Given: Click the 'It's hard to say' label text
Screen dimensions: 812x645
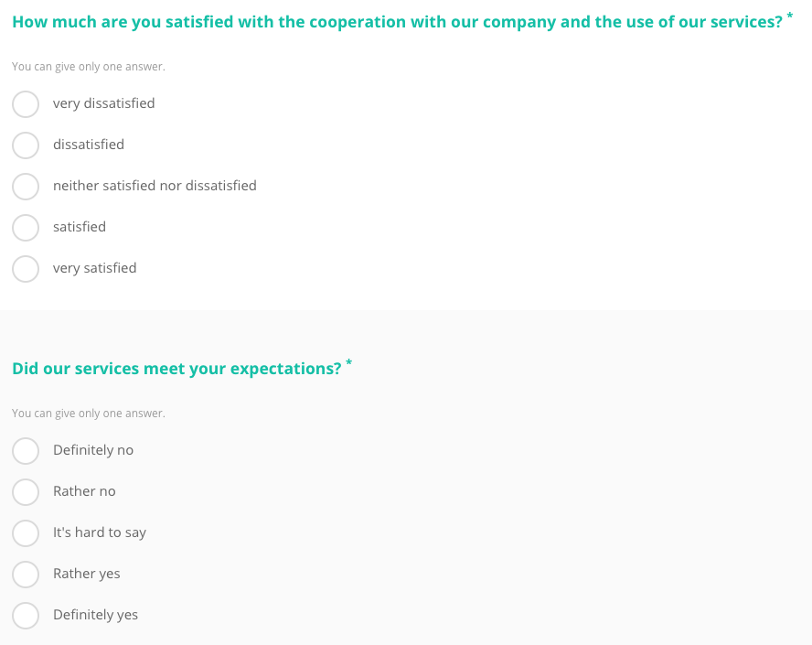Looking at the screenshot, I should 100,532.
